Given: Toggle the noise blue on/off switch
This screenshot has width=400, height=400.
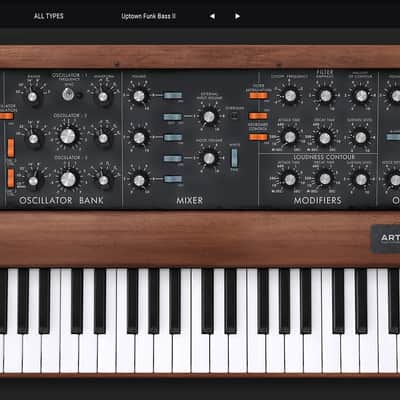Looking at the screenshot, I should coord(173,159).
